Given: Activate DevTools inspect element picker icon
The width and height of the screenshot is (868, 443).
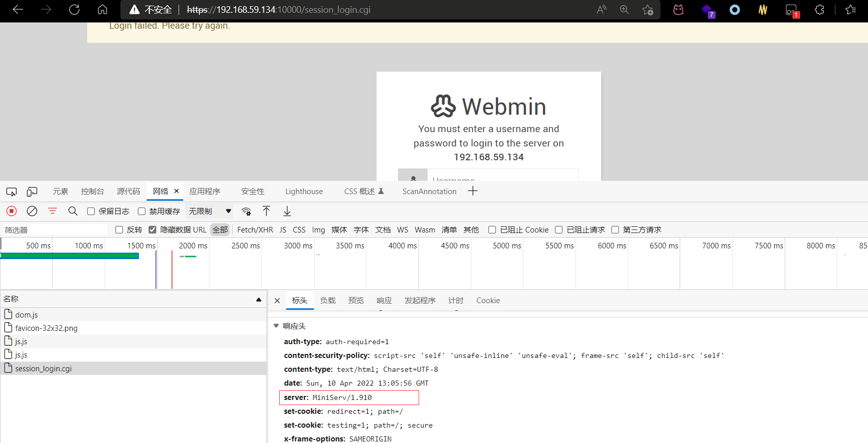Looking at the screenshot, I should pyautogui.click(x=11, y=192).
